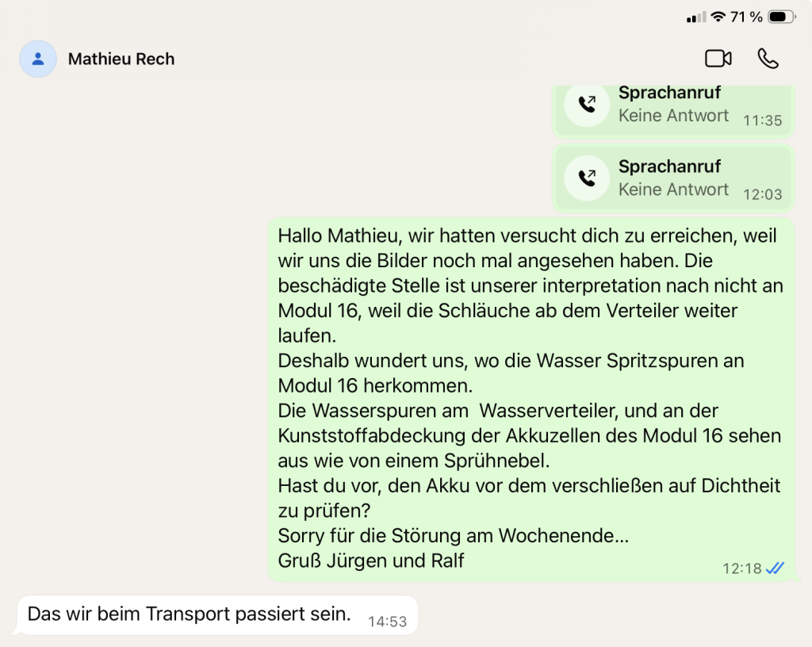
Task: Tap the "Sprachanruf" label of the 11:35 call
Action: 669,93
